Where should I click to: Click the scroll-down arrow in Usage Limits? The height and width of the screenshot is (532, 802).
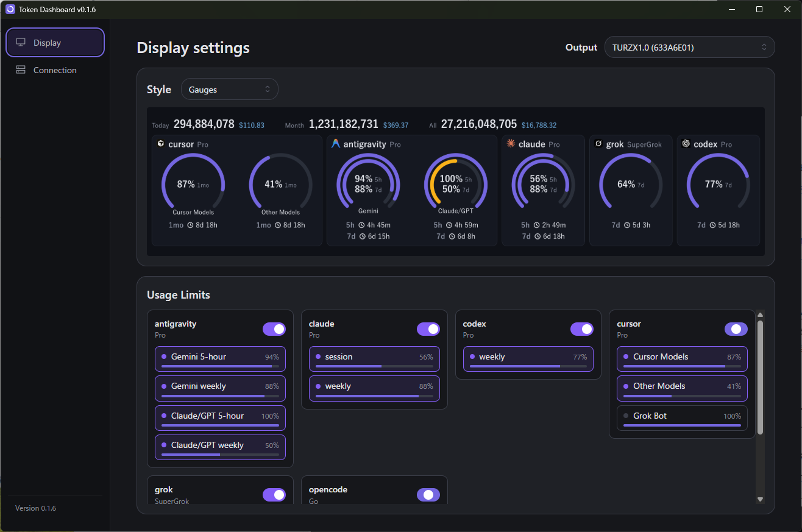(x=760, y=499)
